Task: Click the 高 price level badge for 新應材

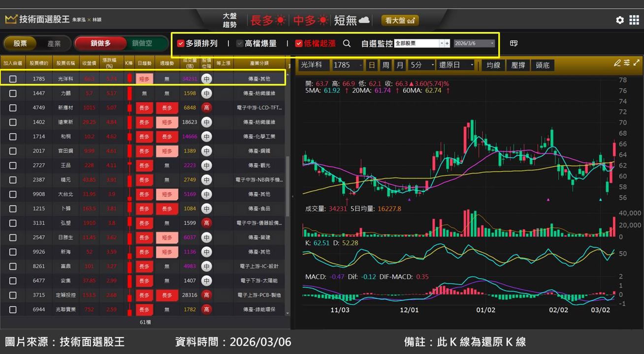Action: [206, 108]
